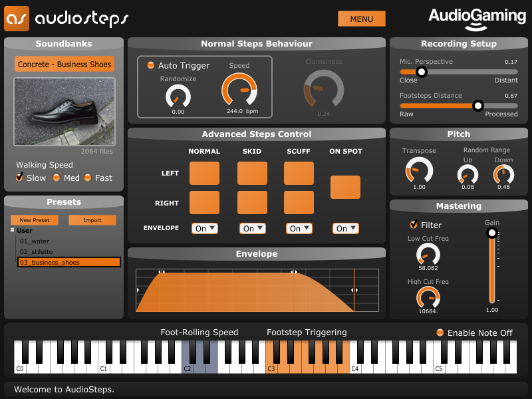The height and width of the screenshot is (399, 532).
Task: Click the business shoe soundbank image
Action: click(65, 112)
